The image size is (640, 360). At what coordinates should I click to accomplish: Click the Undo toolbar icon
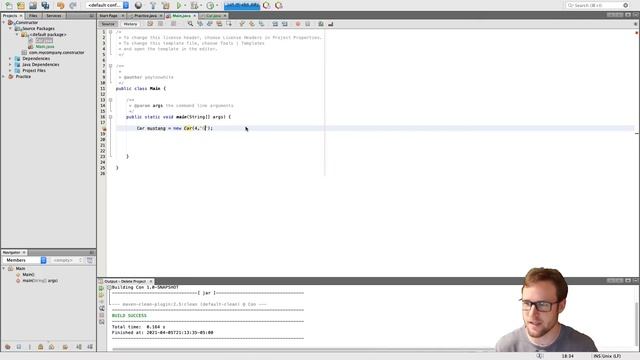point(60,5)
